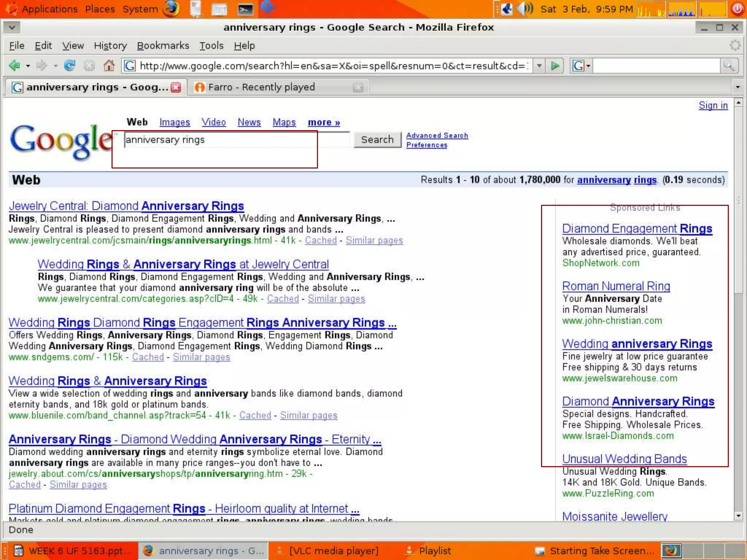
Task: Click the Firefox URL address bar
Action: pyautogui.click(x=327, y=66)
